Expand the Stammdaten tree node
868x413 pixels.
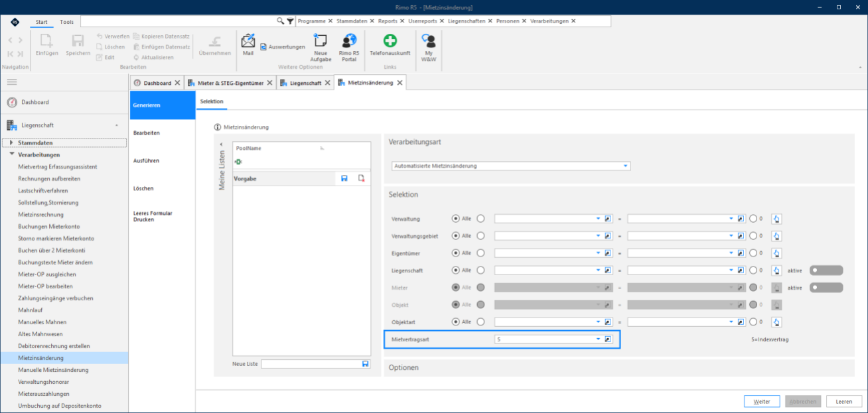point(11,143)
